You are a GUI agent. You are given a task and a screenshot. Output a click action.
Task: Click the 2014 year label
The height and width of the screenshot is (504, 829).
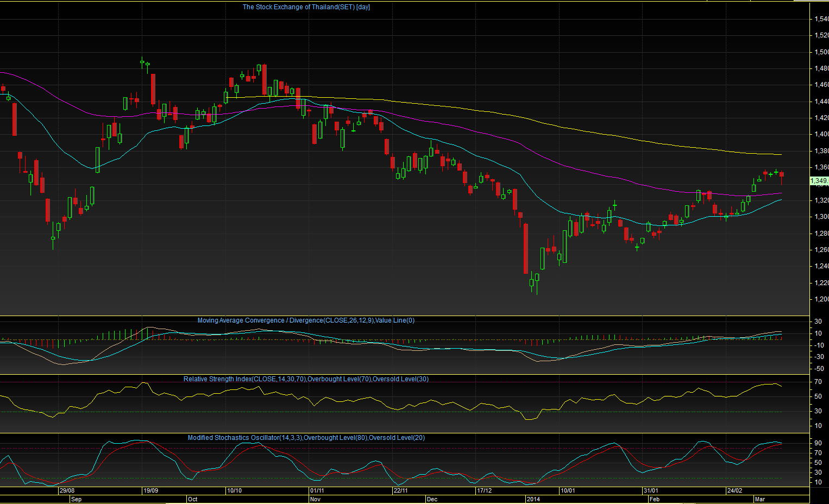[x=533, y=499]
